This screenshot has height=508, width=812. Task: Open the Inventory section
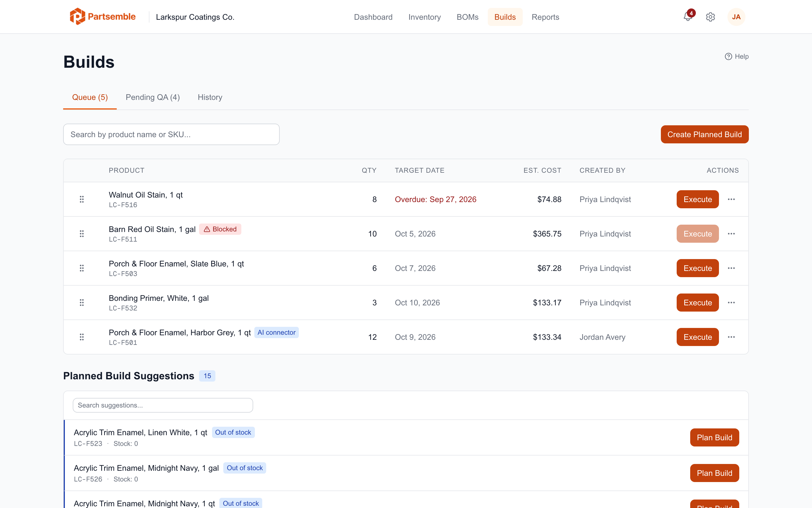tap(424, 17)
